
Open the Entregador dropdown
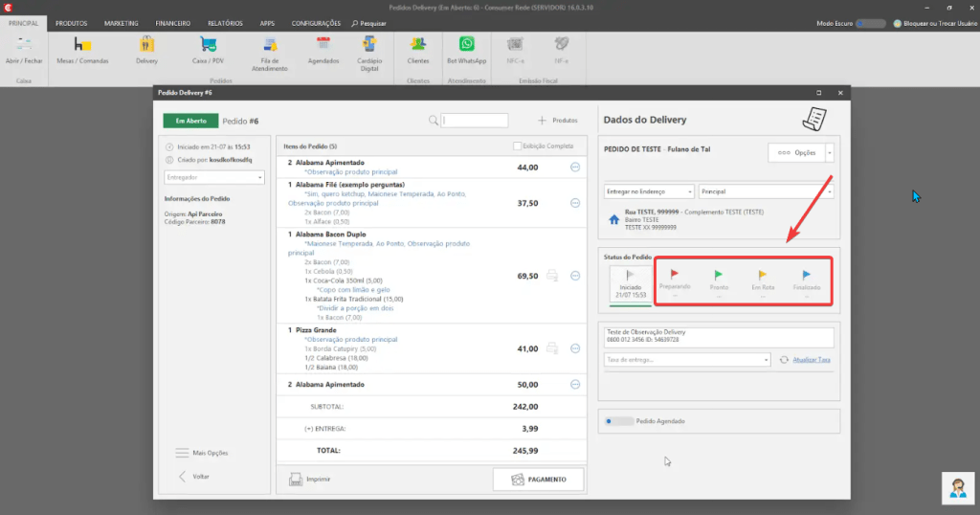214,177
